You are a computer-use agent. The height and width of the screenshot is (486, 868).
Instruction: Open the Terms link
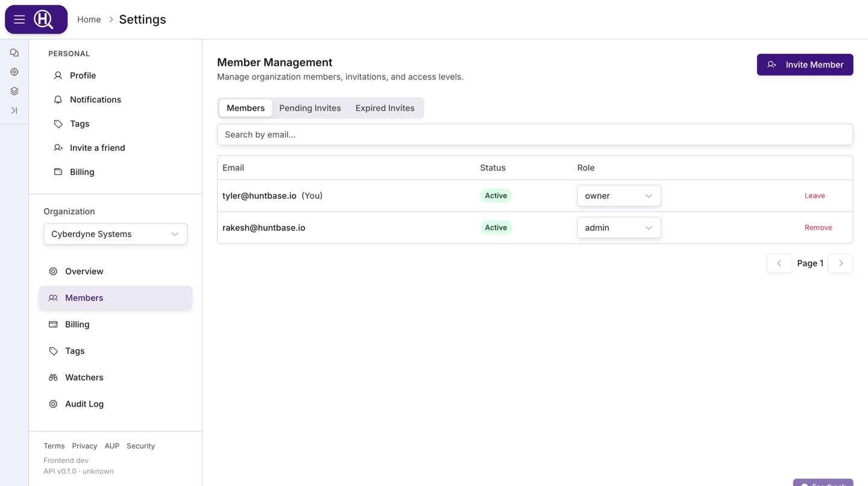(x=54, y=446)
